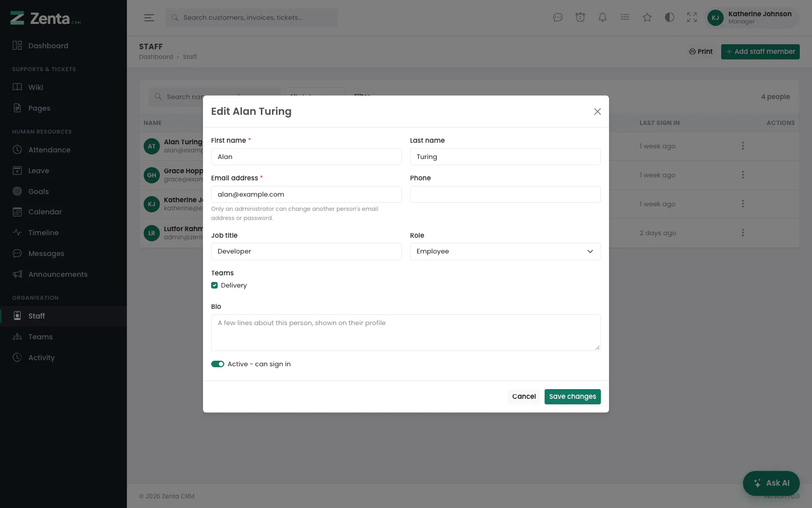Click the NAME column header
812x508 pixels.
[x=153, y=123]
